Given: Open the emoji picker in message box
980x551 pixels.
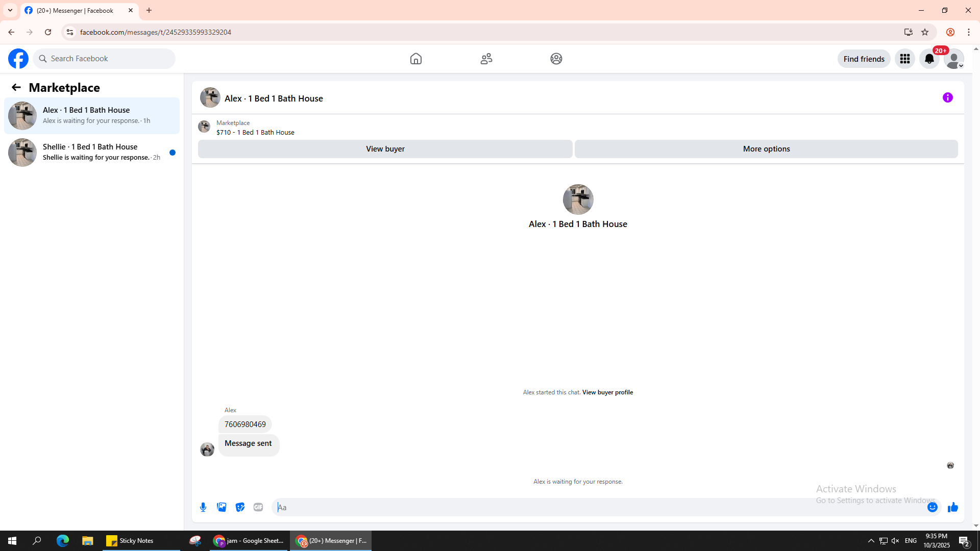Looking at the screenshot, I should point(933,507).
